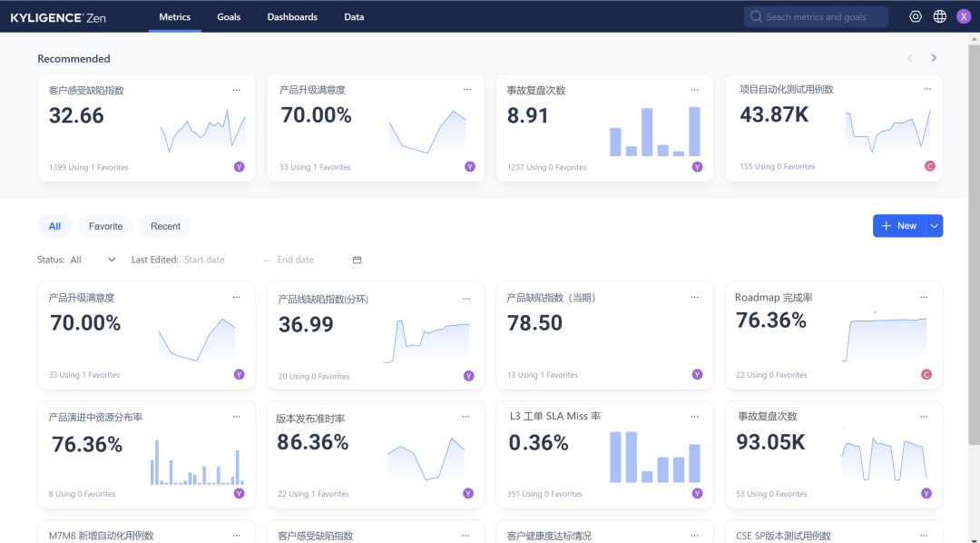Click previous arrow in Recommended carousel

click(910, 58)
